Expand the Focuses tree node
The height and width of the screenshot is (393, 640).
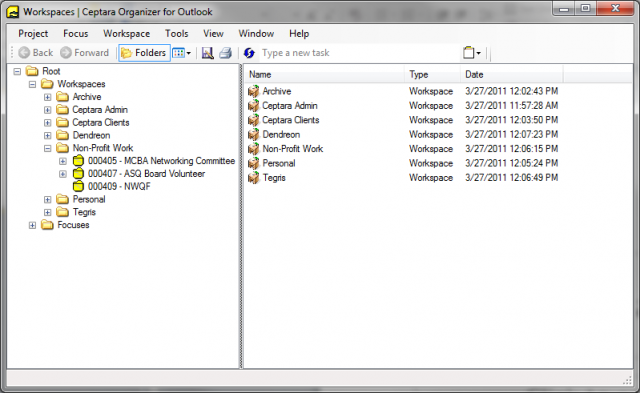(32, 225)
